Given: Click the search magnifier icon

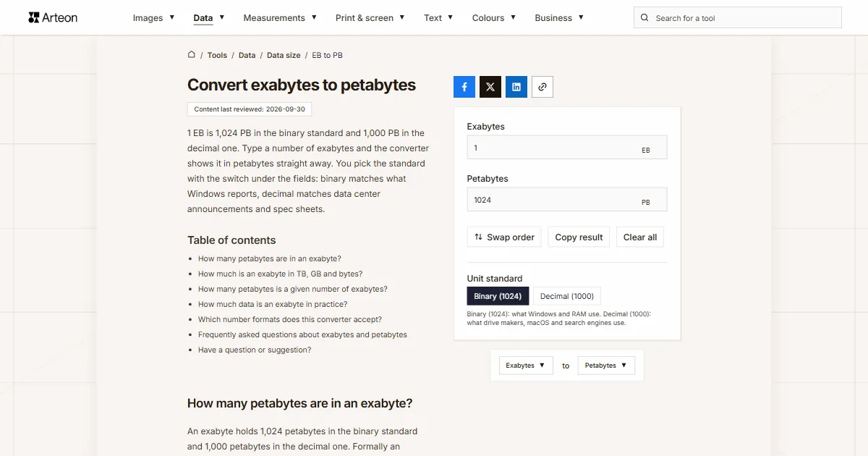Looking at the screenshot, I should [x=645, y=18].
